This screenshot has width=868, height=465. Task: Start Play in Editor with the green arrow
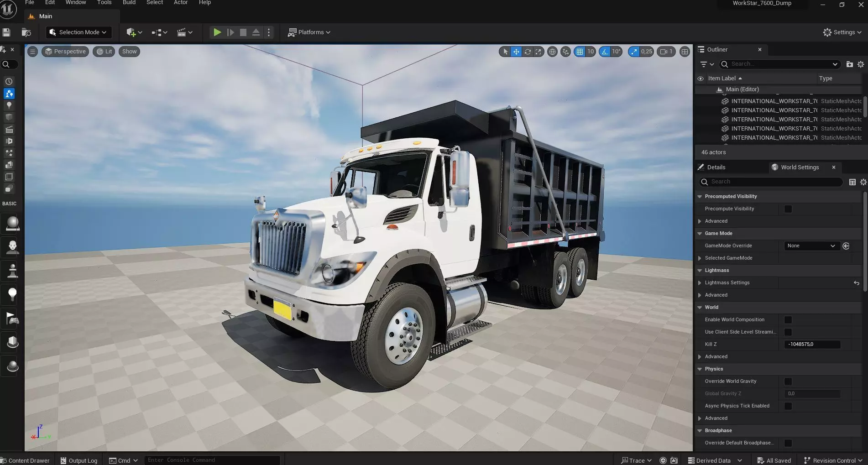click(217, 32)
